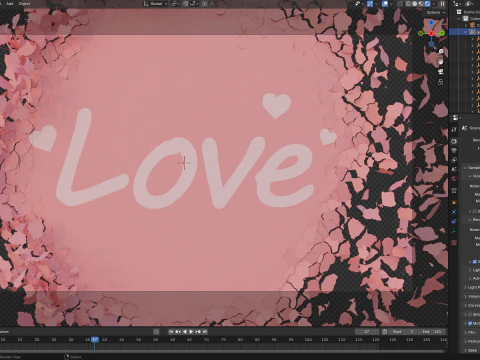
Task: Click the blue Z axis gizmo ball
Action: pyautogui.click(x=431, y=23)
